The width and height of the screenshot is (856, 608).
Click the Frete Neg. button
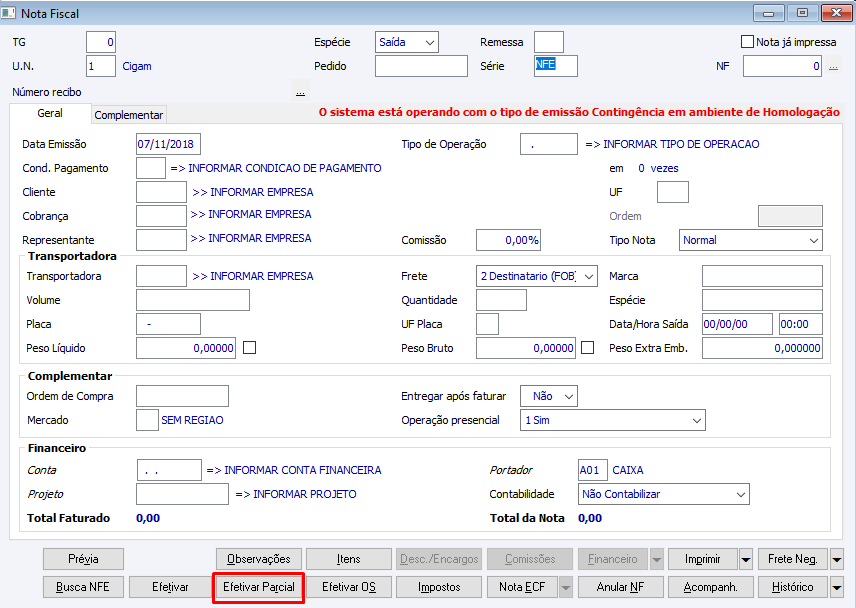point(793,559)
